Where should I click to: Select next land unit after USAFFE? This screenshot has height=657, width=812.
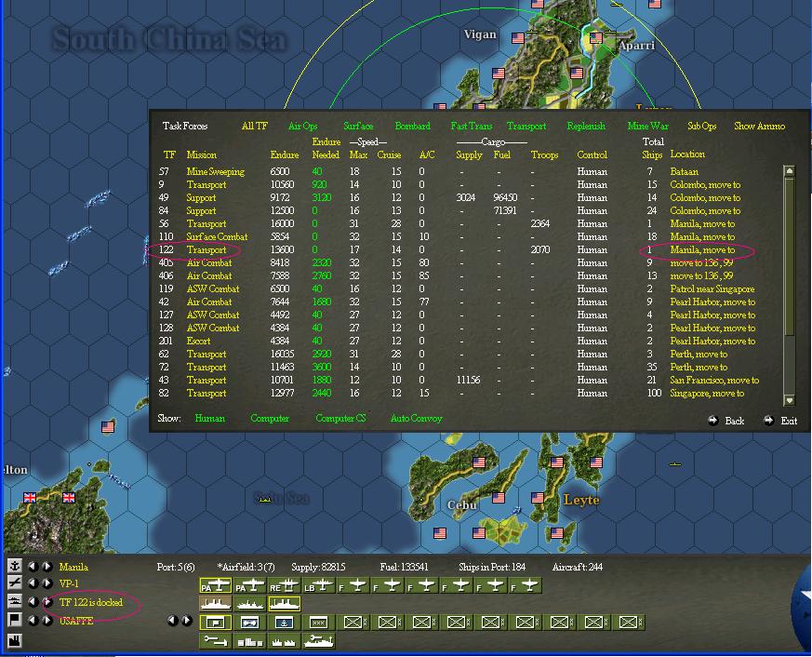coord(47,620)
